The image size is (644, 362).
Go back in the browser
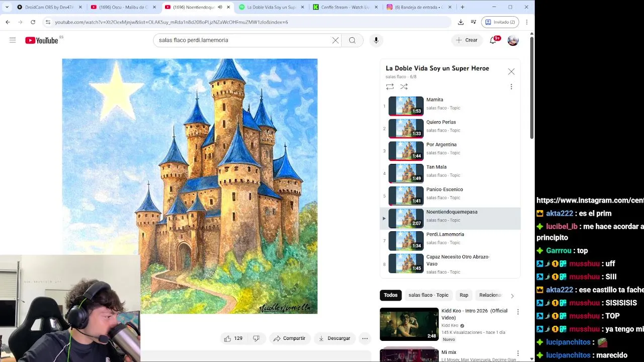click(x=8, y=22)
